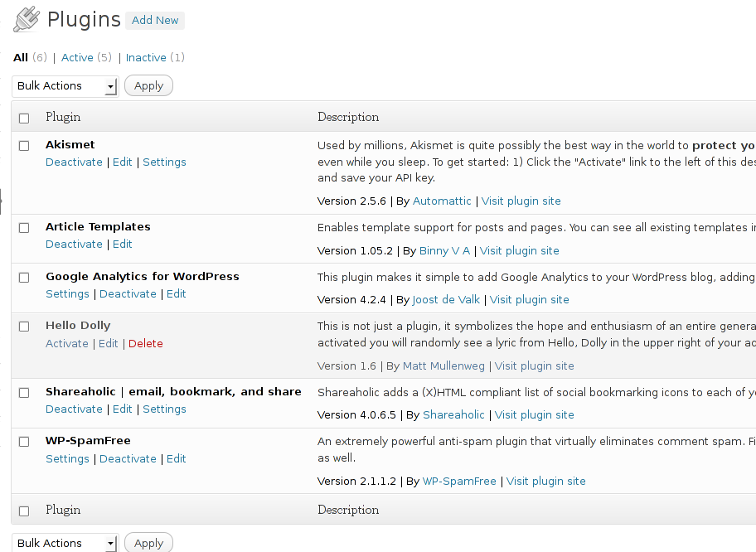Click Version 1.6 text for Hello Dolly
Image resolution: width=756 pixels, height=552 pixels.
click(x=346, y=366)
